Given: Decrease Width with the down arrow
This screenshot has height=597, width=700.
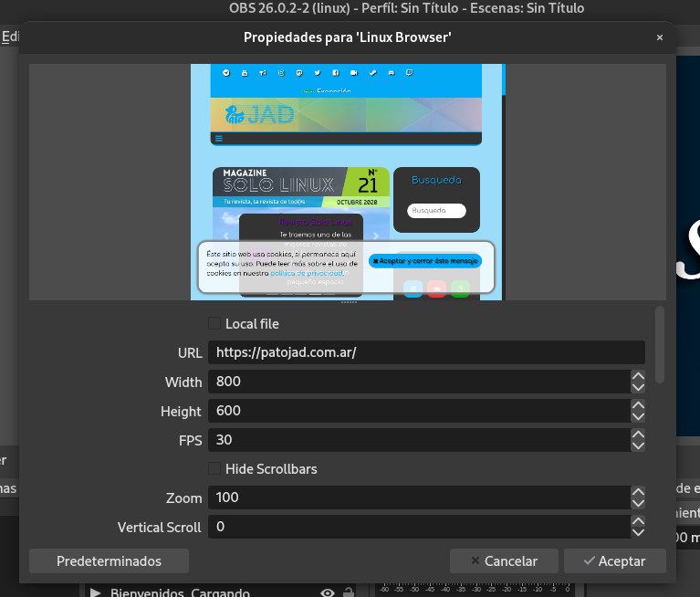Looking at the screenshot, I should click(x=638, y=387).
